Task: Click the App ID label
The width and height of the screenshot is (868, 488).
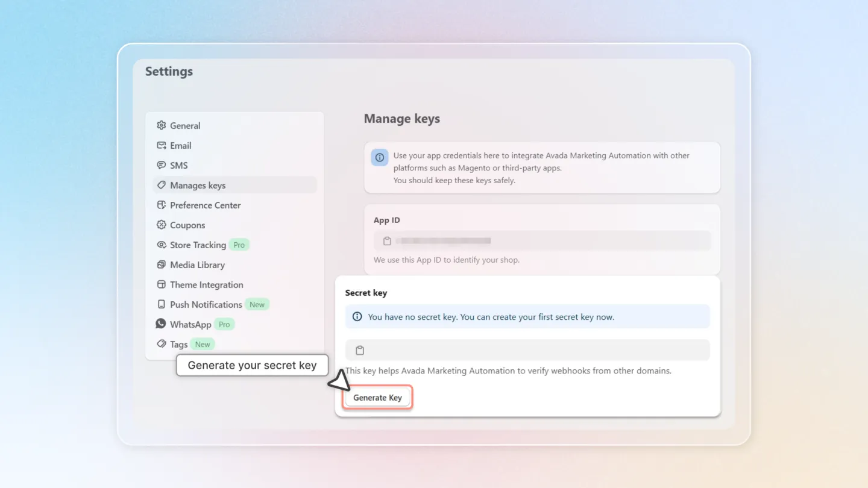Action: click(387, 220)
